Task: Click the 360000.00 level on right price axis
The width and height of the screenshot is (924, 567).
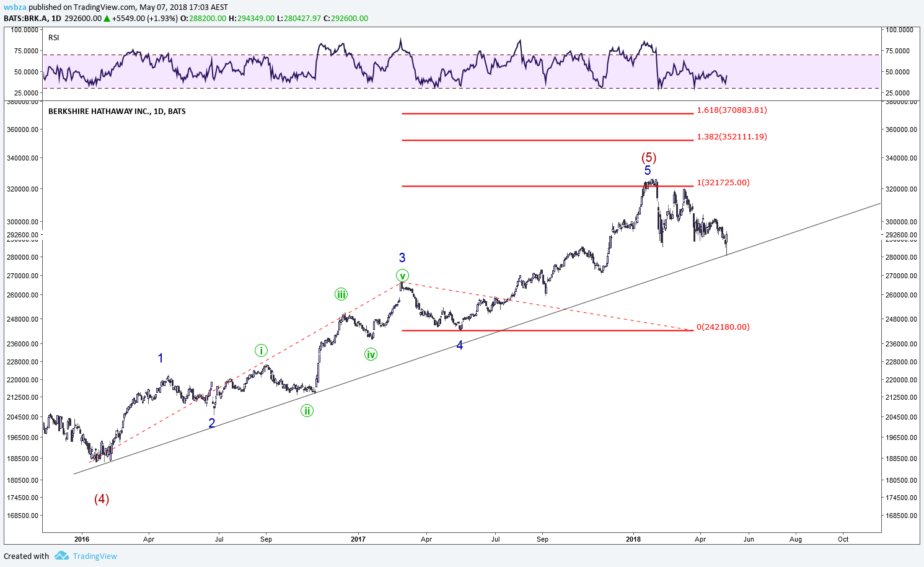Action: click(x=900, y=130)
